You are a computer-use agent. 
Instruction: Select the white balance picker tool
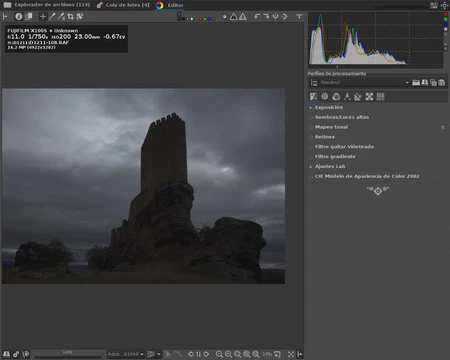52,16
